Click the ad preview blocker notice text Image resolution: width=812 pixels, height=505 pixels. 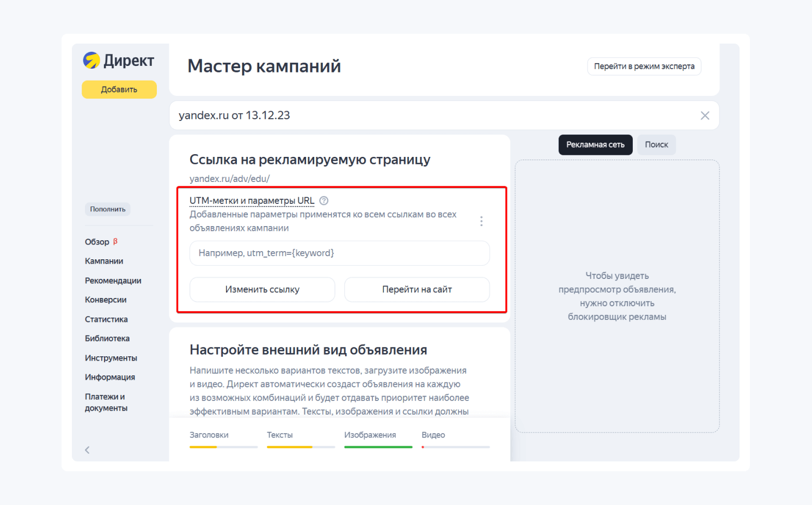click(x=617, y=296)
